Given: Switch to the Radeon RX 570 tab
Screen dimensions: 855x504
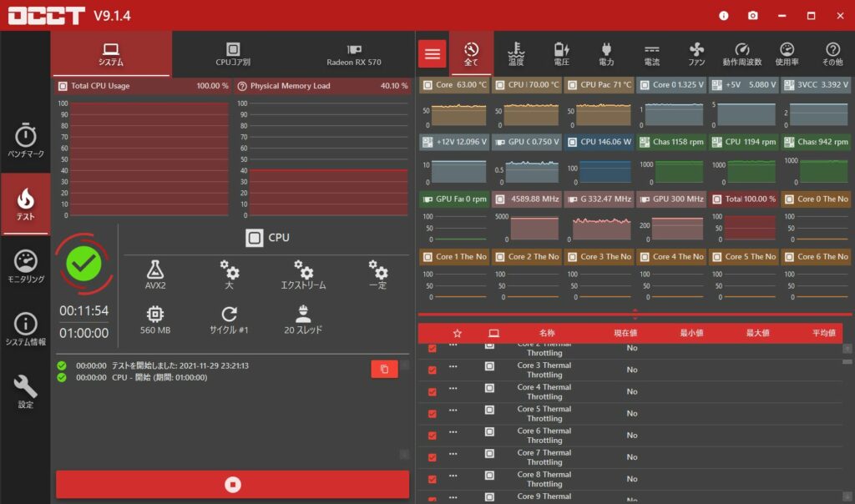Looking at the screenshot, I should 354,54.
